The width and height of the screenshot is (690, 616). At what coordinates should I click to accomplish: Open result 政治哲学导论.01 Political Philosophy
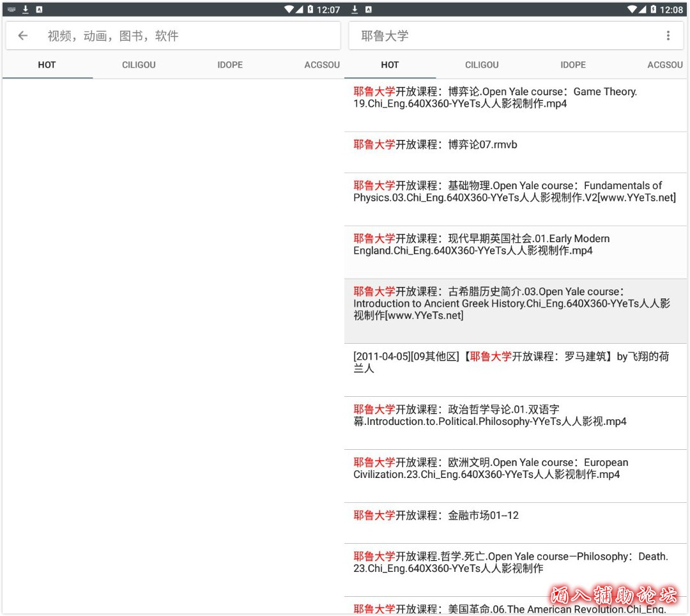pos(516,423)
